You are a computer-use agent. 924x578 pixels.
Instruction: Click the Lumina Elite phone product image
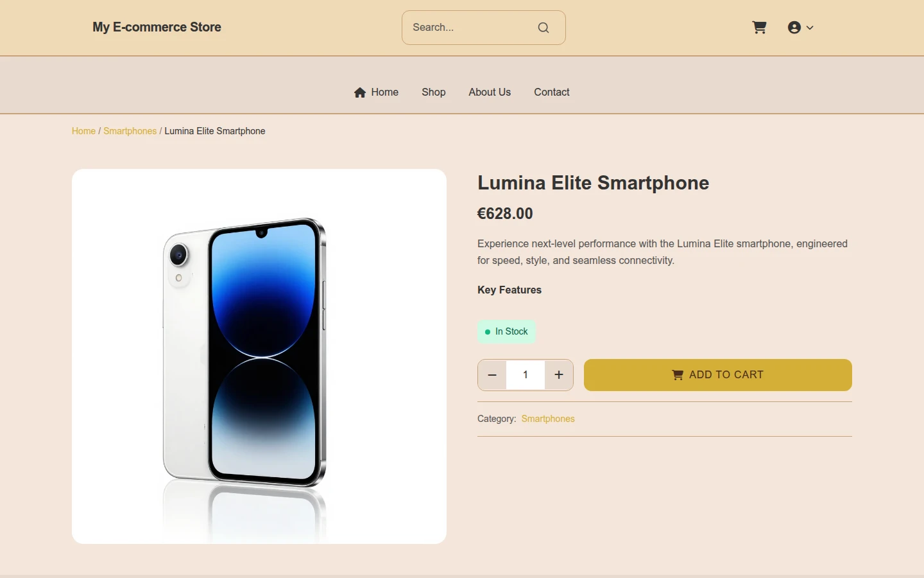pos(259,356)
